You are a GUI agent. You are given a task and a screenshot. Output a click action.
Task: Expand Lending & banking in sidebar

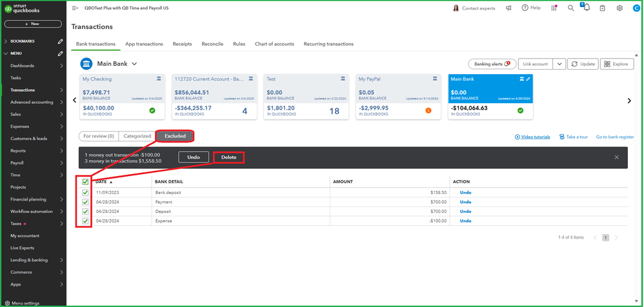[61, 260]
